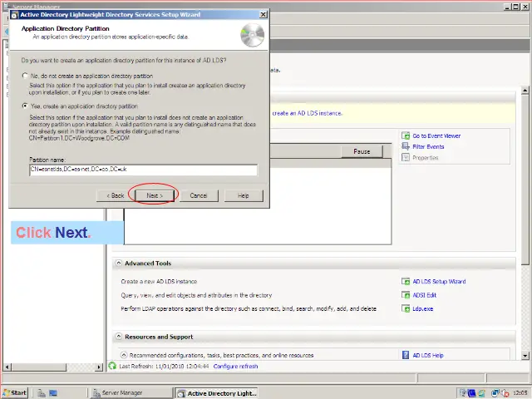
Task: Click left pane horizontal scroll left arrow
Action: (x=7, y=367)
